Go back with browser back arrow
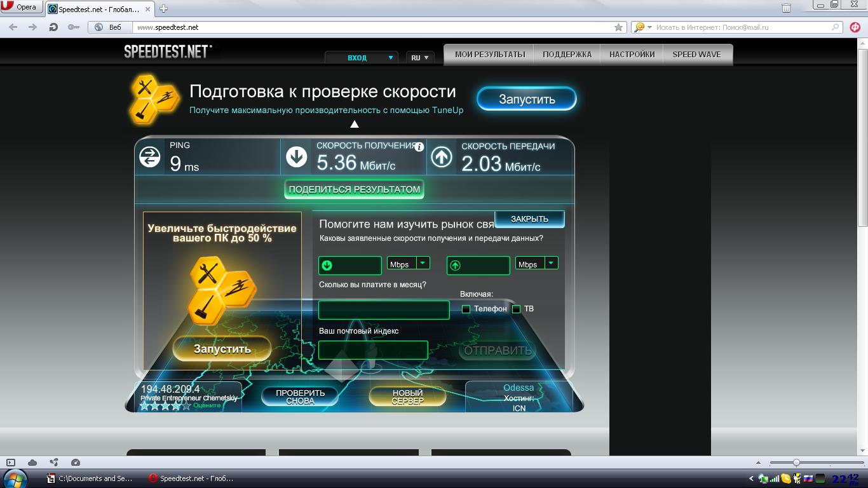Viewport: 868px width, 488px height. (13, 27)
